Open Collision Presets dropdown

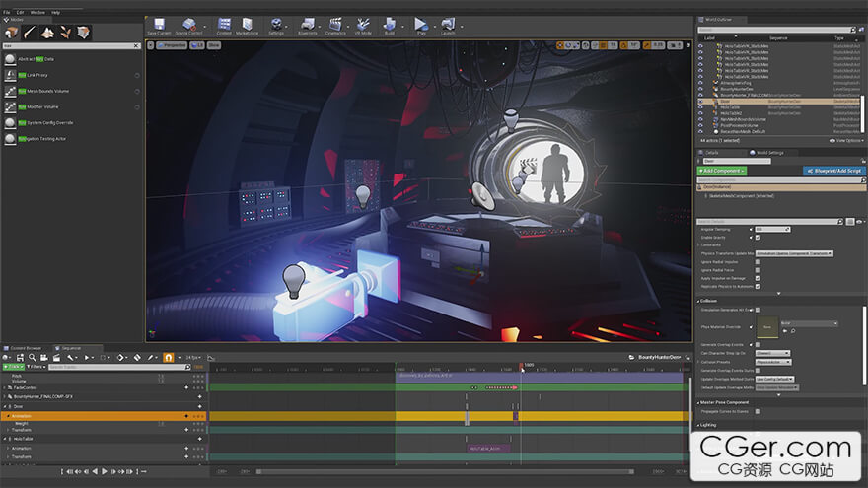772,362
